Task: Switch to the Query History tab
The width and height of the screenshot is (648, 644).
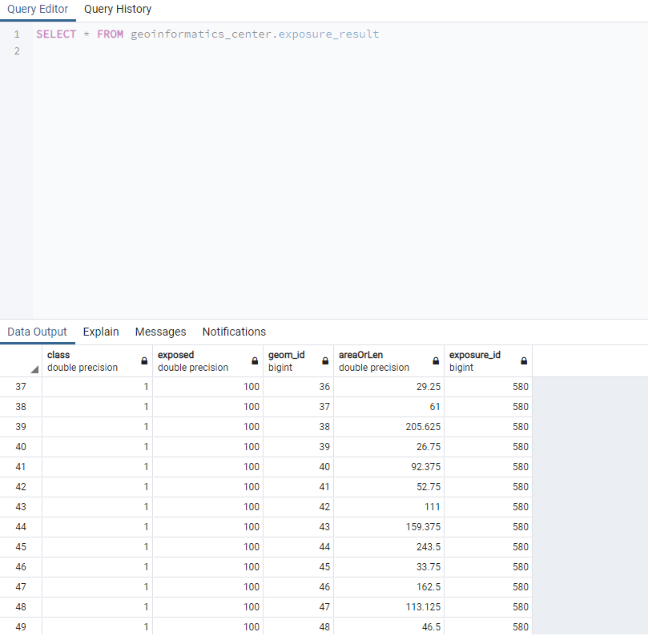Action: coord(117,9)
